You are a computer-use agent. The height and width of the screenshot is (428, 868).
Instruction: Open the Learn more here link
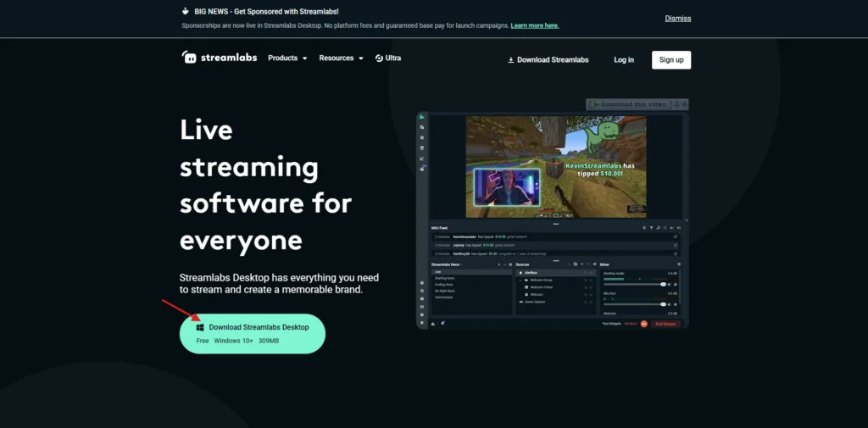[535, 25]
